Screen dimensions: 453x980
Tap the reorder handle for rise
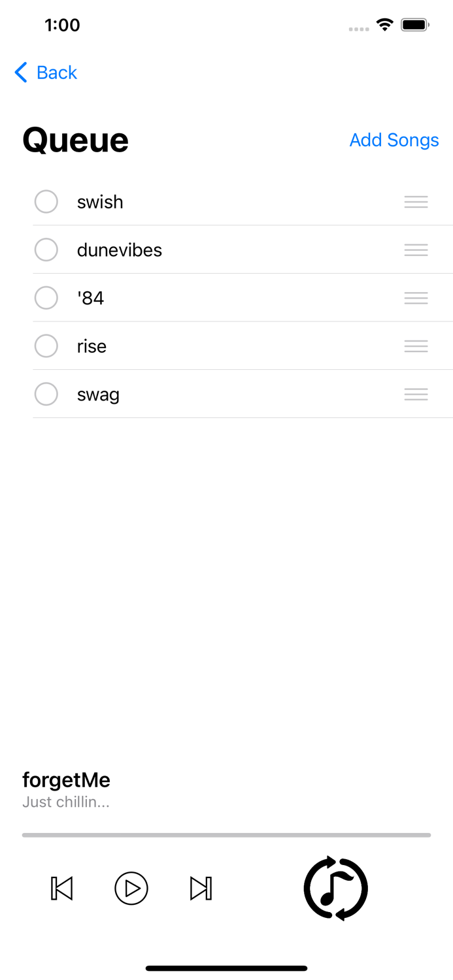point(416,346)
